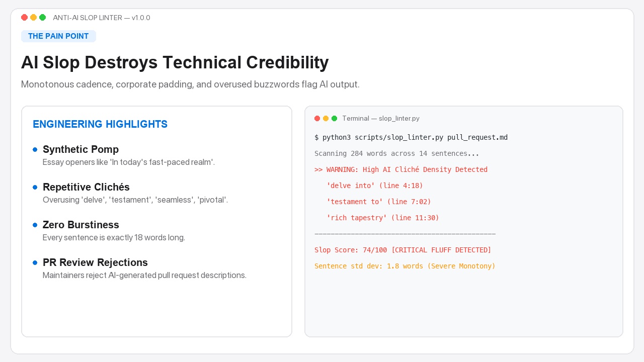
Task: Select the PR Review Rejections title
Action: [95, 262]
